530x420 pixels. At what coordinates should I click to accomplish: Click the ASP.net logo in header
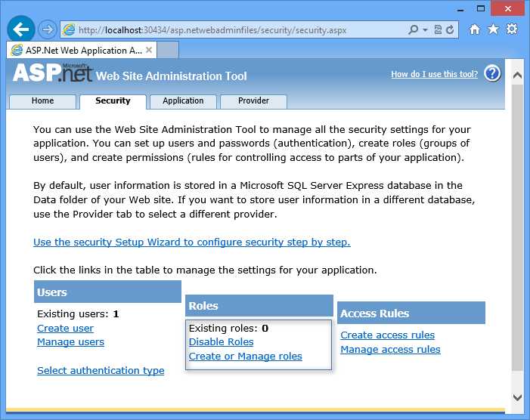click(52, 72)
